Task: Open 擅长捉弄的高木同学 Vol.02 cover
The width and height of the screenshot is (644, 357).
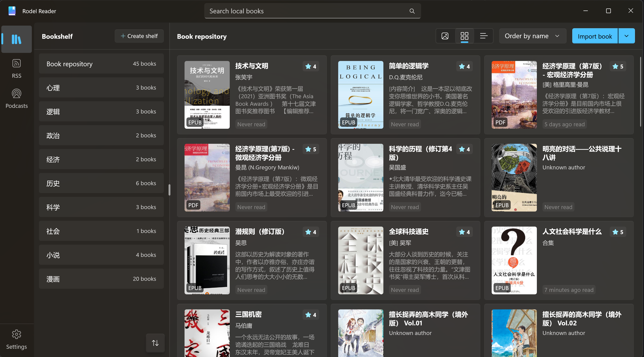Action: (x=514, y=333)
